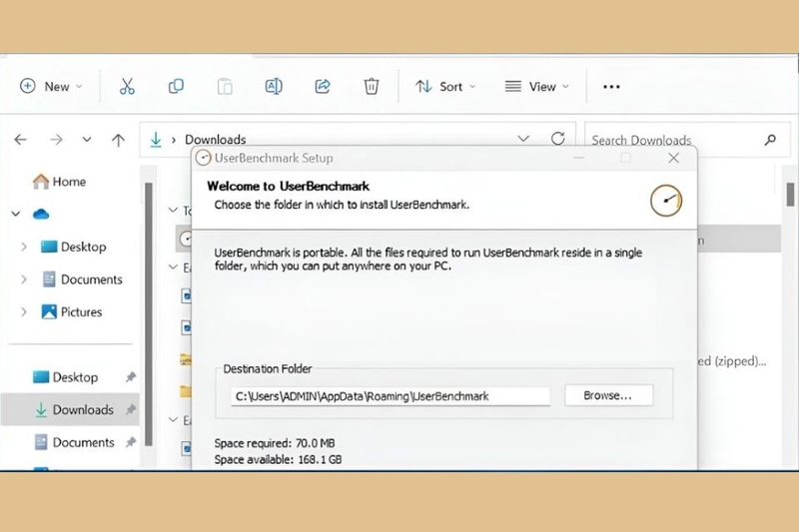Click the search magnifier icon
Screen dimensions: 799x532
point(770,140)
